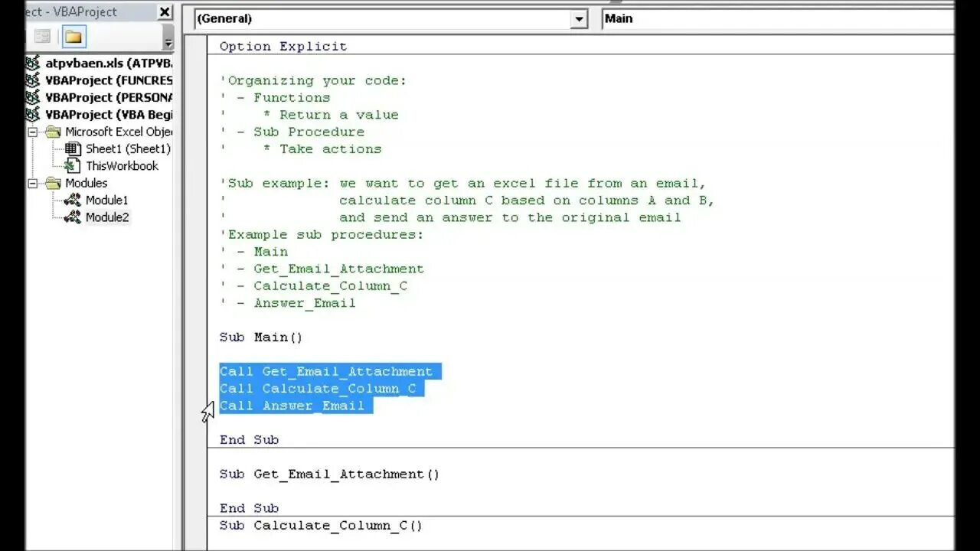This screenshot has width=980, height=551.
Task: Click the View Object icon in Project toolbar
Action: pyautogui.click(x=42, y=36)
